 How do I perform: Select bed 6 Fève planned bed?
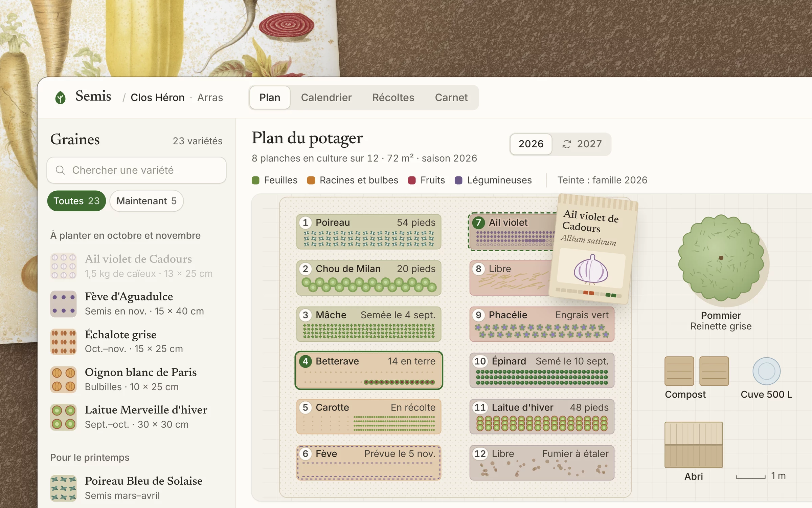pyautogui.click(x=369, y=463)
